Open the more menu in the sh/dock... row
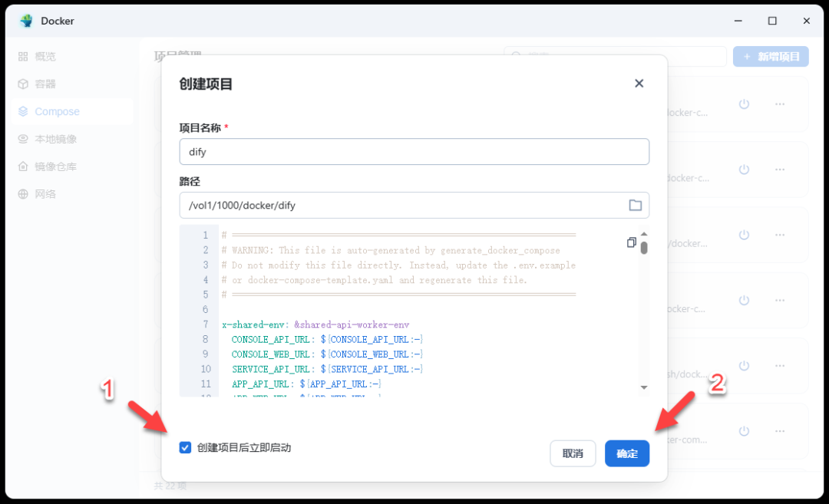The image size is (829, 504). (x=780, y=366)
